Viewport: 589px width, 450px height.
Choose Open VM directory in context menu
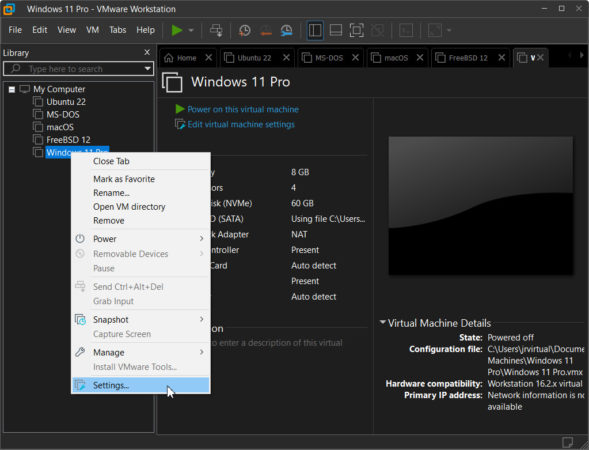coord(141,207)
